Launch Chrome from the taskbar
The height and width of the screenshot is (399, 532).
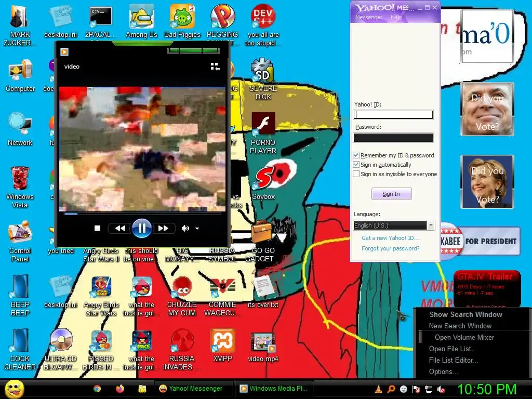[97, 389]
